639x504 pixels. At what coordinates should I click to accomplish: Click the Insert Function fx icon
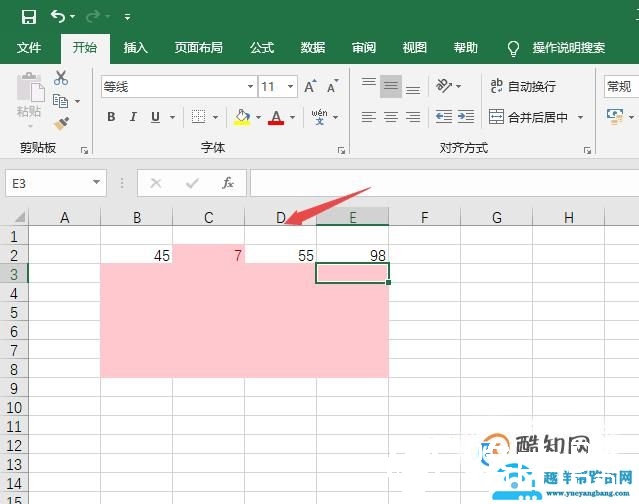[x=228, y=183]
